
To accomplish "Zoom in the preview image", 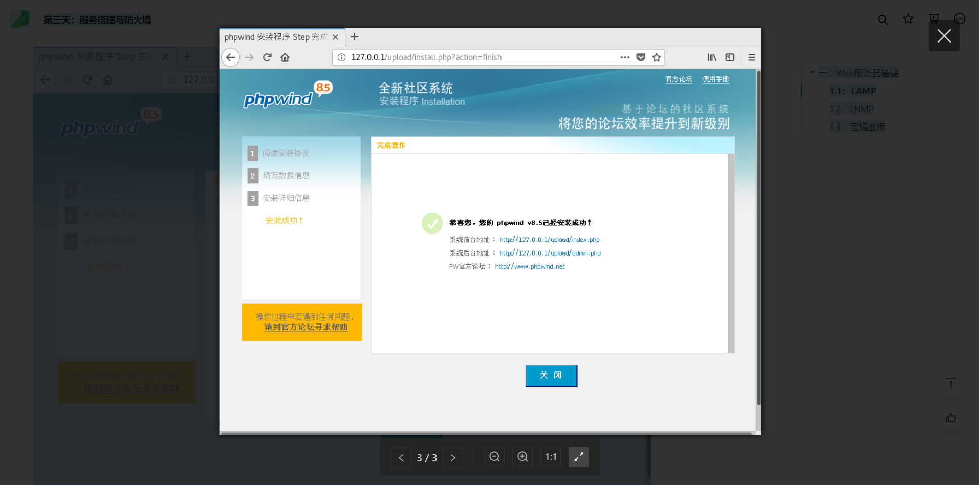I will pyautogui.click(x=522, y=456).
